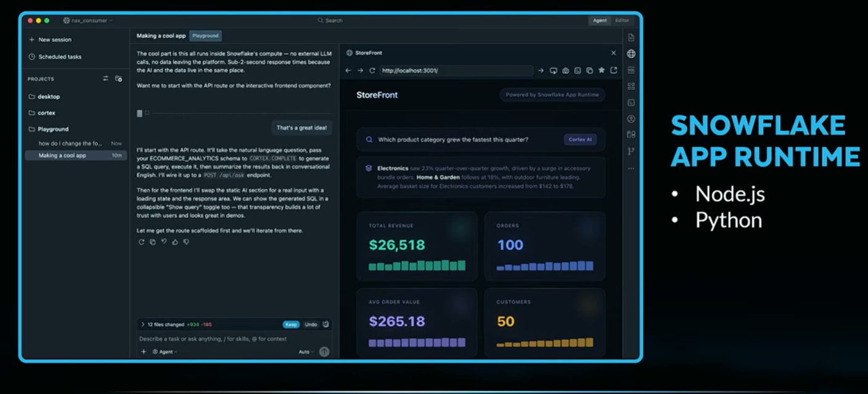Click the 'Describe a task' prompt input
Viewport: 868px width, 394px height.
tap(234, 339)
